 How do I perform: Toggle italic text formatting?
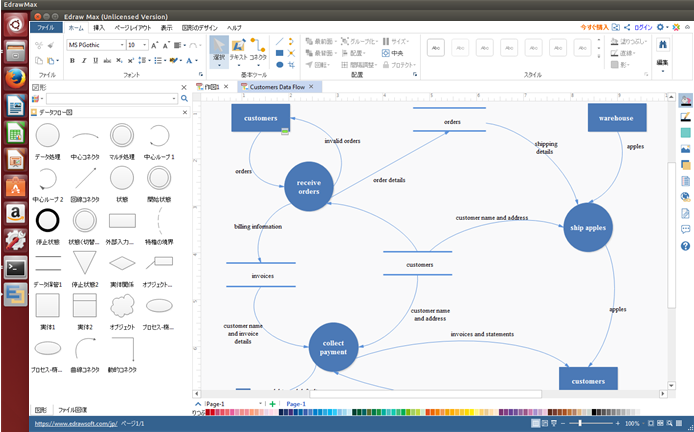pyautogui.click(x=85, y=61)
